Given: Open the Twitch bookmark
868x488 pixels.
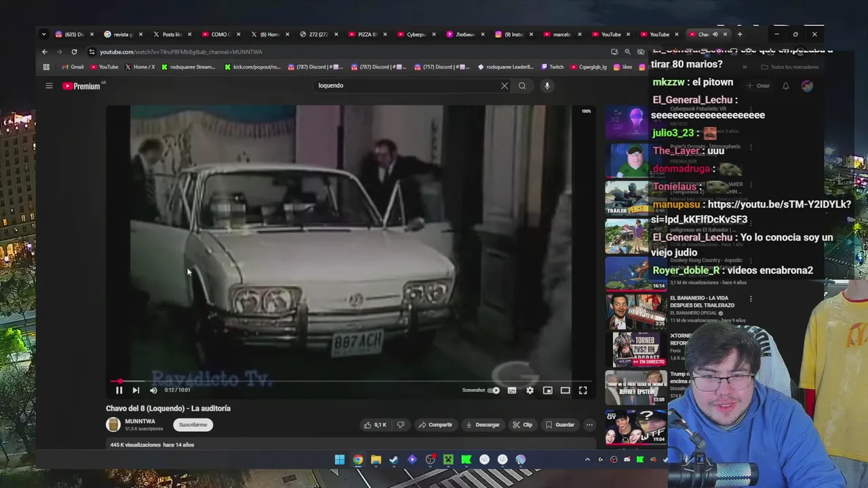Looking at the screenshot, I should 552,67.
